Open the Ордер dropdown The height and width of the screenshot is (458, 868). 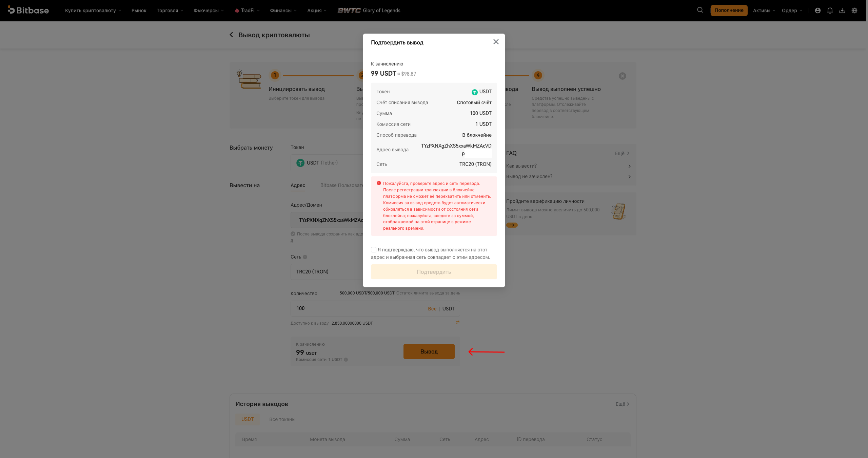click(x=792, y=11)
